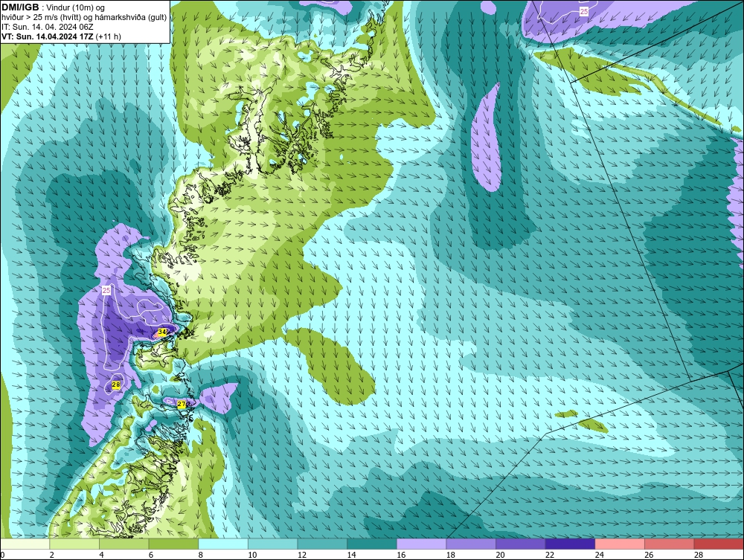The image size is (744, 560).
Task: Click the 26–28 m/s salmon legend swatch
Action: pyautogui.click(x=670, y=544)
